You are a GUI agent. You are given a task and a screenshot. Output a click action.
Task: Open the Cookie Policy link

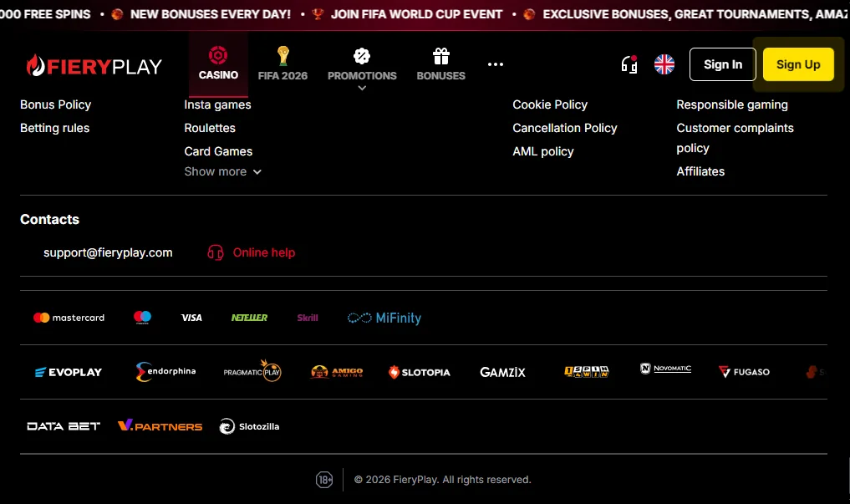[550, 104]
